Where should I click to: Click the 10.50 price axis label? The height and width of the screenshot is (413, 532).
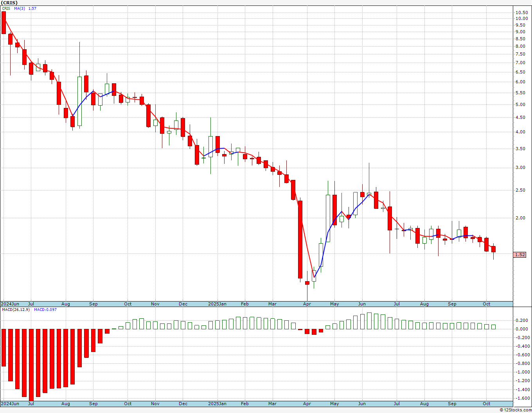(x=521, y=13)
